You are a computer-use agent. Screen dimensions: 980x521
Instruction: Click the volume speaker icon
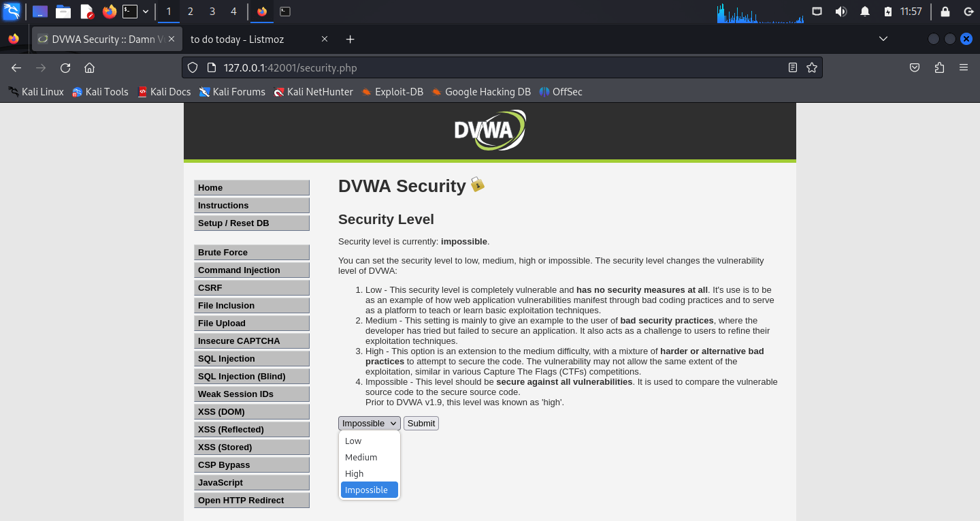tap(841, 12)
